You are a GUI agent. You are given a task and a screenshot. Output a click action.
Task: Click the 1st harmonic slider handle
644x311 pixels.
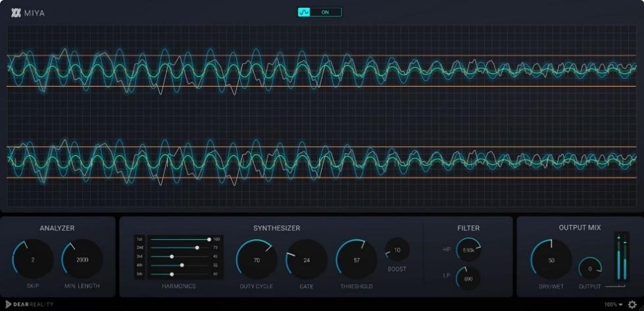coord(209,239)
